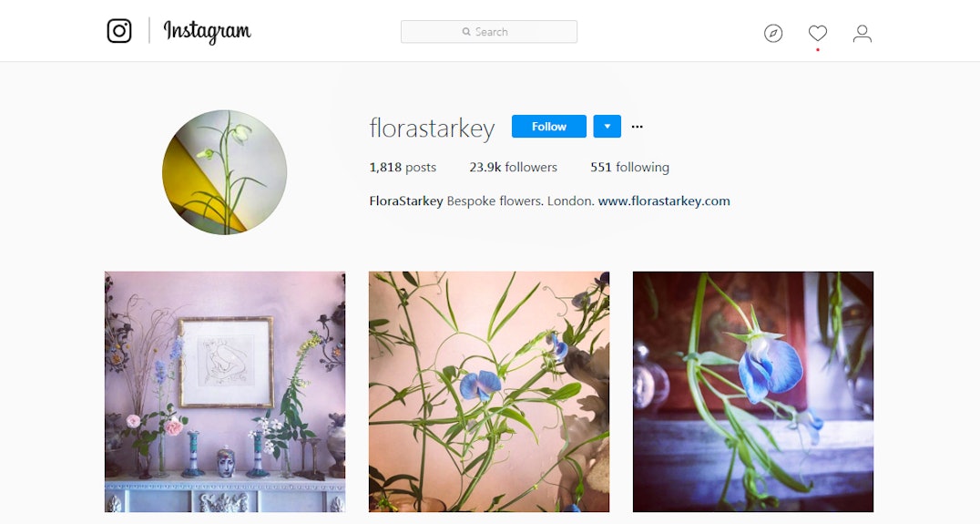Open the sweet pea pink wall post
Screen dimensions: 980x524
(489, 392)
